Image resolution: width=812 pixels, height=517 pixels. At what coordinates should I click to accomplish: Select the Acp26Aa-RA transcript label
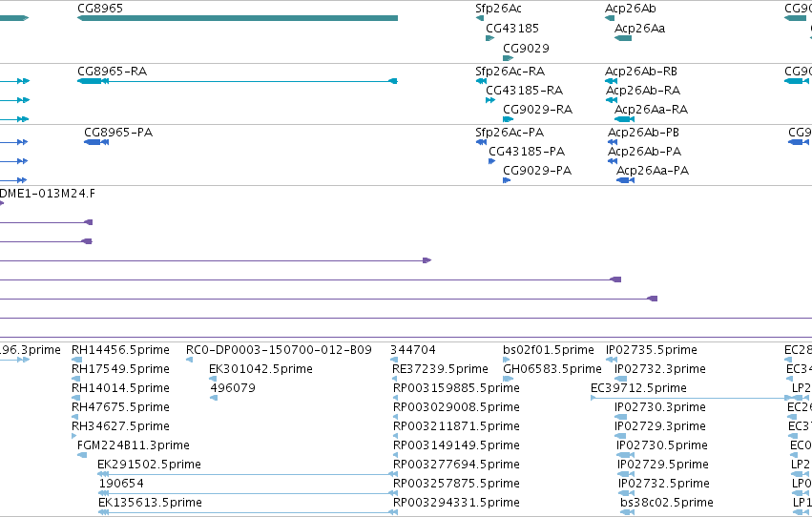(651, 110)
